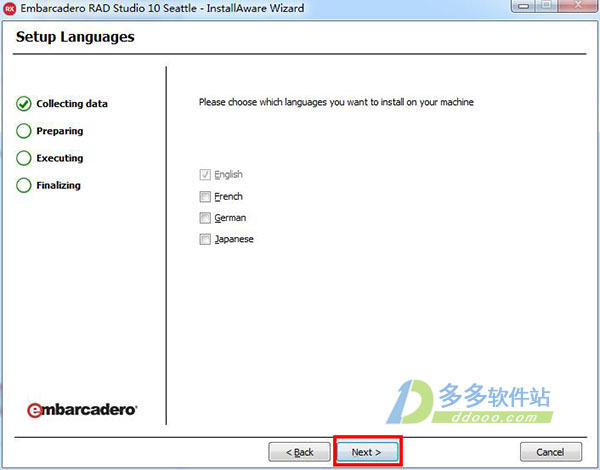Click the Collecting data step label

coord(72,104)
